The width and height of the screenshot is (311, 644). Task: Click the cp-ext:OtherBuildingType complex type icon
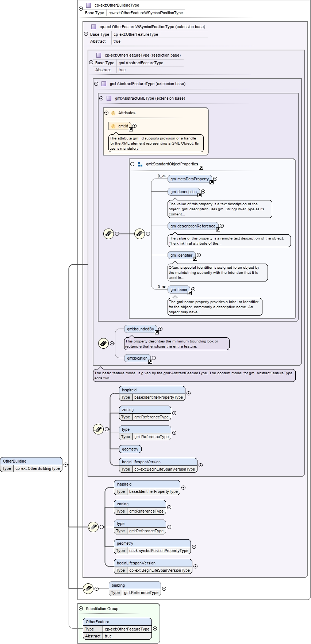[88, 5]
